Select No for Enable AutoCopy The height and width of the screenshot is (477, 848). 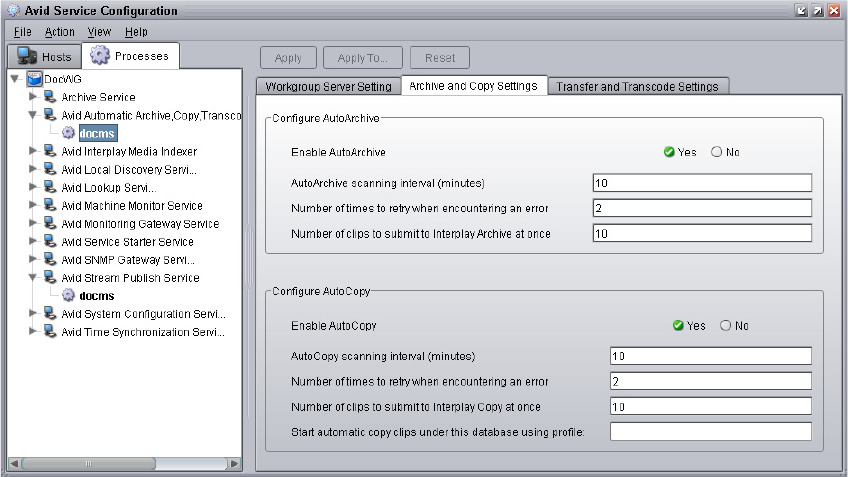[725, 326]
